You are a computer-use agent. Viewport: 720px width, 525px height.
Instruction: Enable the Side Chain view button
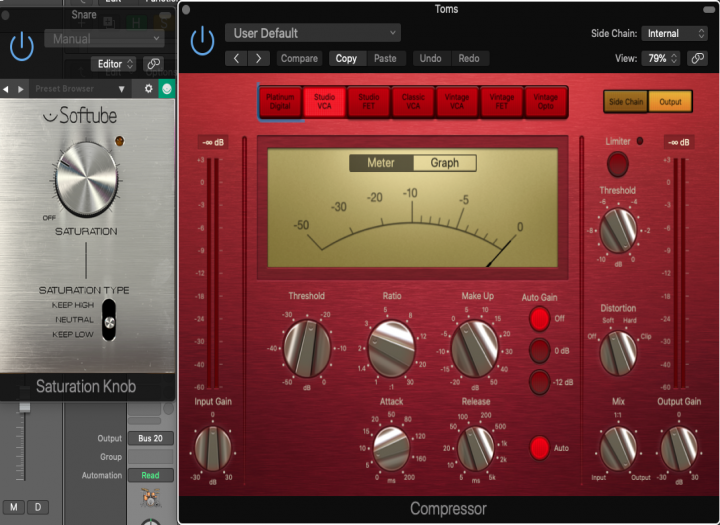tap(626, 102)
